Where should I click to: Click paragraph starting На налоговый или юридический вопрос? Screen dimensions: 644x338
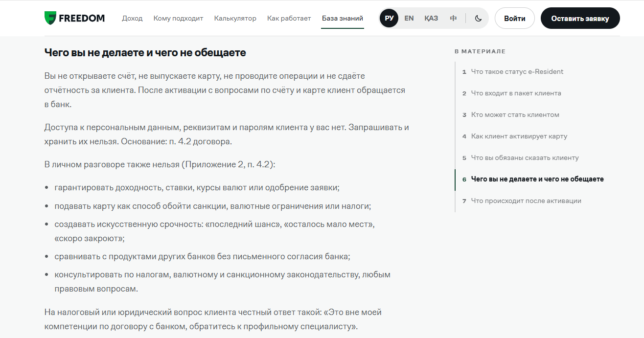213,319
